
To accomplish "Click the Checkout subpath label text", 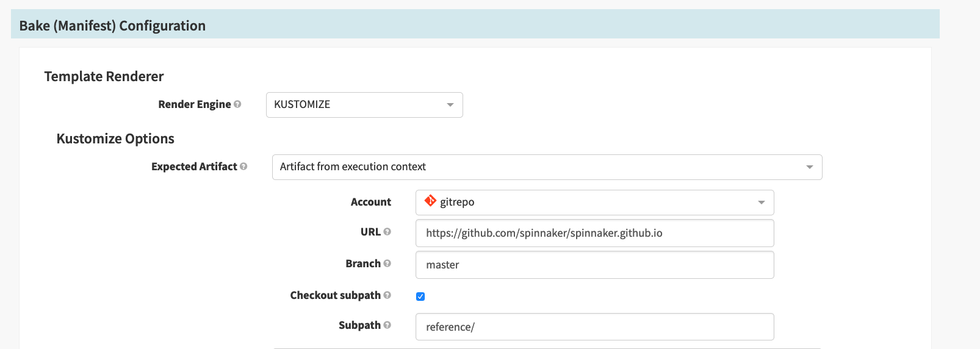I will (x=335, y=295).
